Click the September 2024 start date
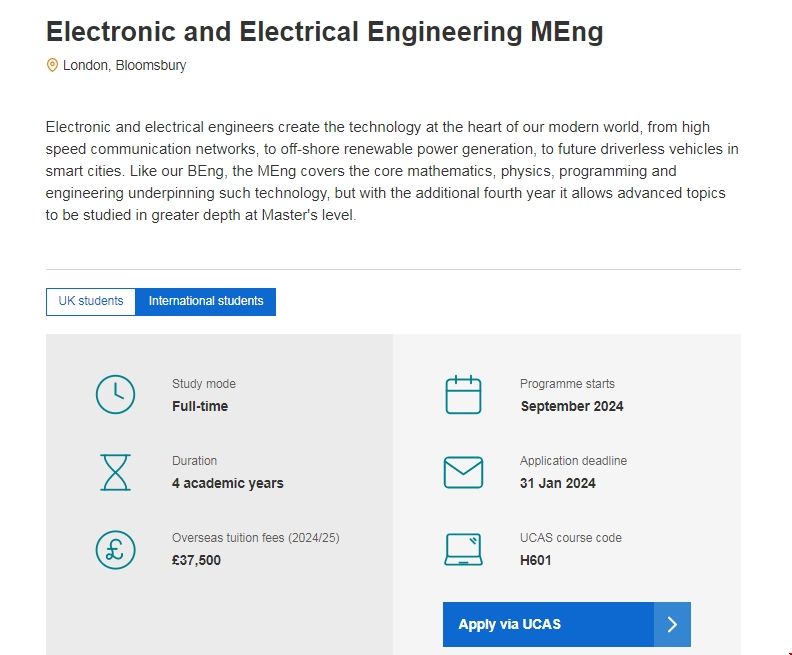 click(x=572, y=406)
